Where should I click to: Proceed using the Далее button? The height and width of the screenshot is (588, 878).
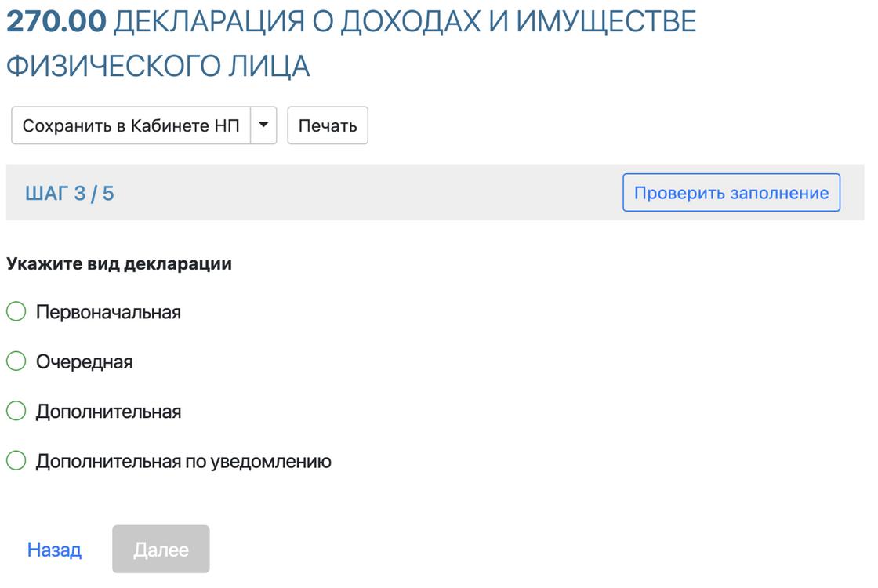(161, 549)
